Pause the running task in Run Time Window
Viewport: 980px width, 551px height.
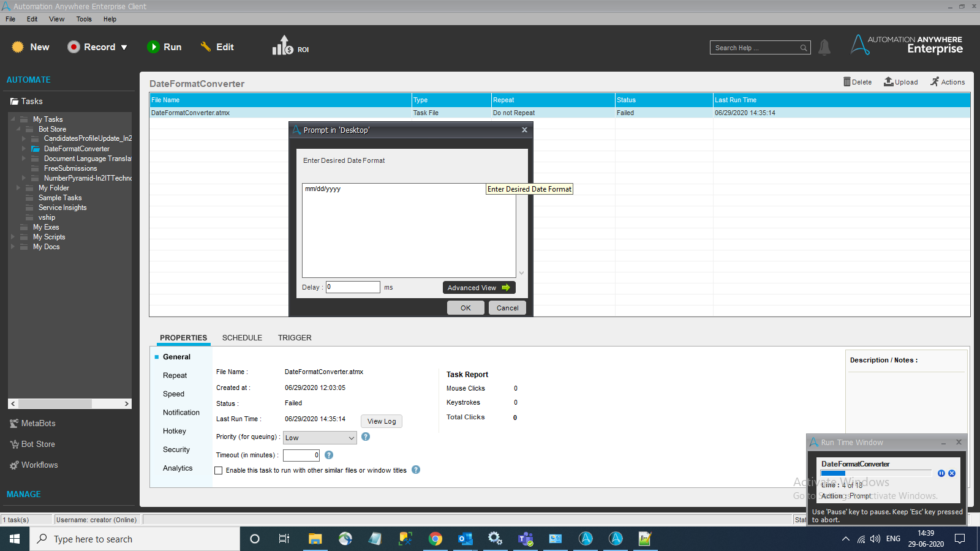click(x=941, y=473)
